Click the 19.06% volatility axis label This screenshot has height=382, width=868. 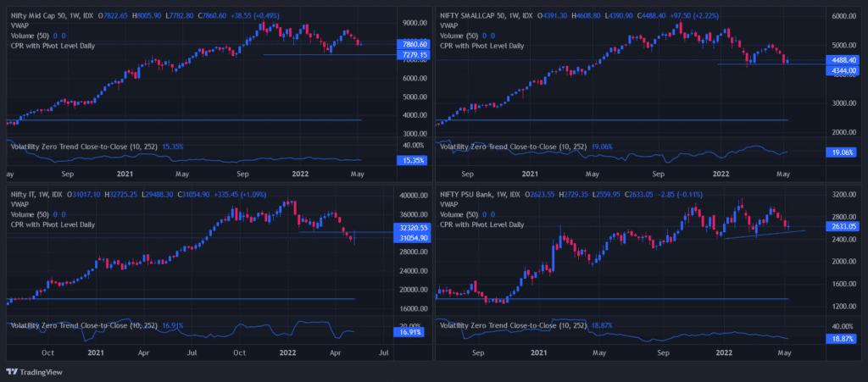coord(842,152)
